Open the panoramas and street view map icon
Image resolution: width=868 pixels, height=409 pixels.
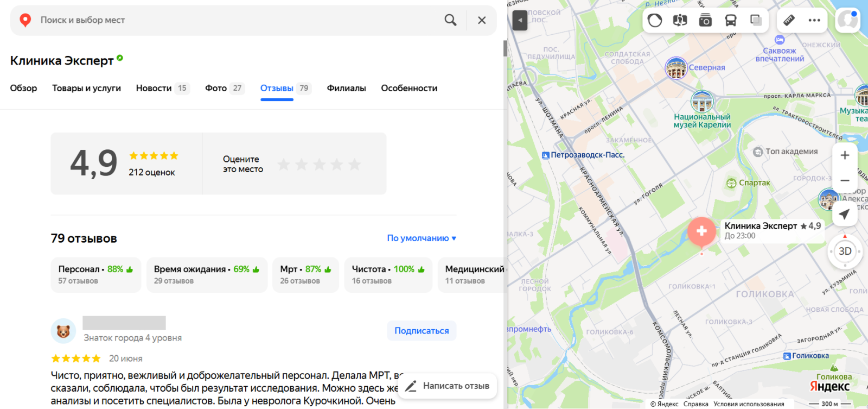click(x=680, y=21)
